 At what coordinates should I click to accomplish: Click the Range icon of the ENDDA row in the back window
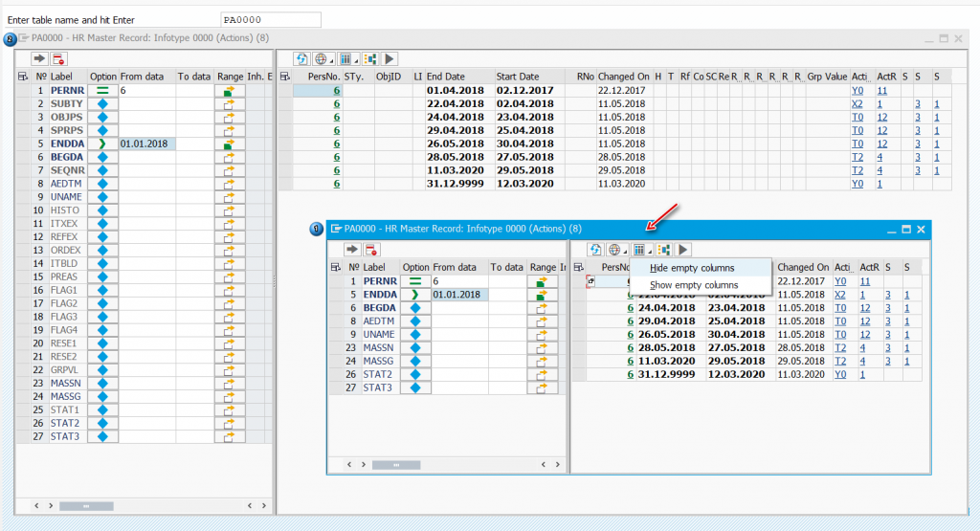click(x=230, y=144)
